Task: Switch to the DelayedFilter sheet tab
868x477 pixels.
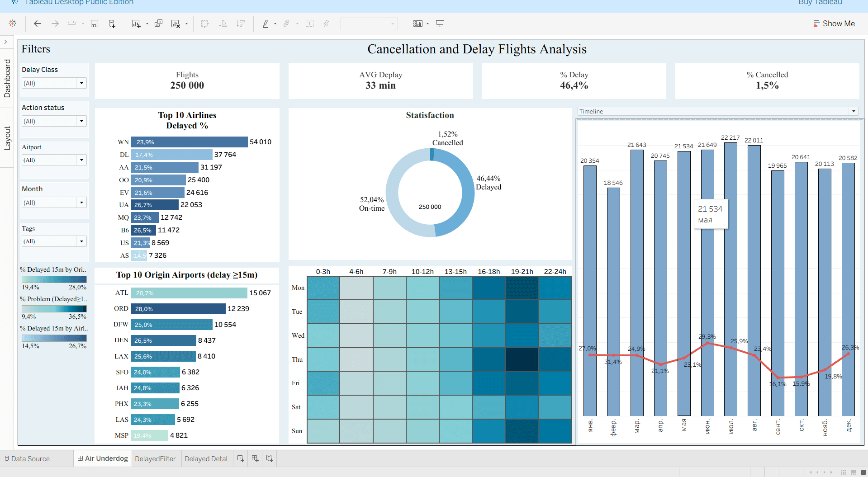Action: (156, 458)
